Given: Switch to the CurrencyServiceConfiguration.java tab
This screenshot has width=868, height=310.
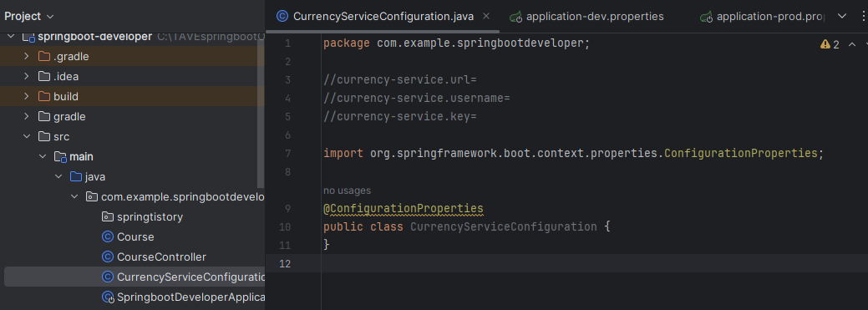Looking at the screenshot, I should click(383, 16).
